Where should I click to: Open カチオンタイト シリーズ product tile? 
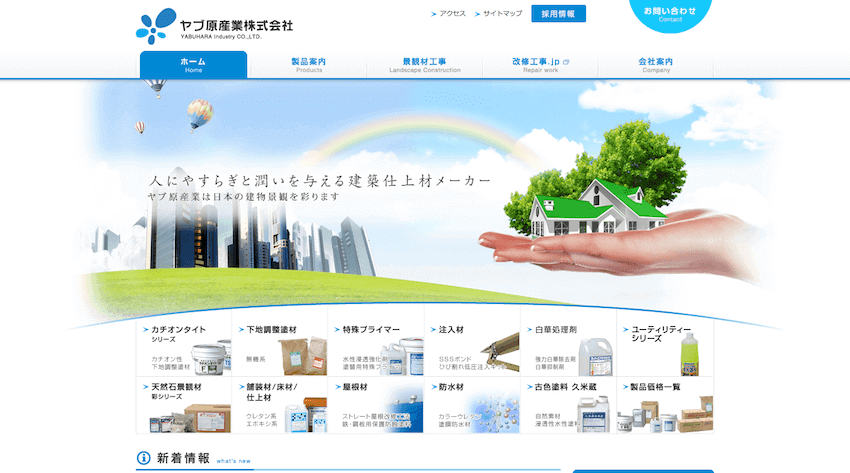[184, 347]
